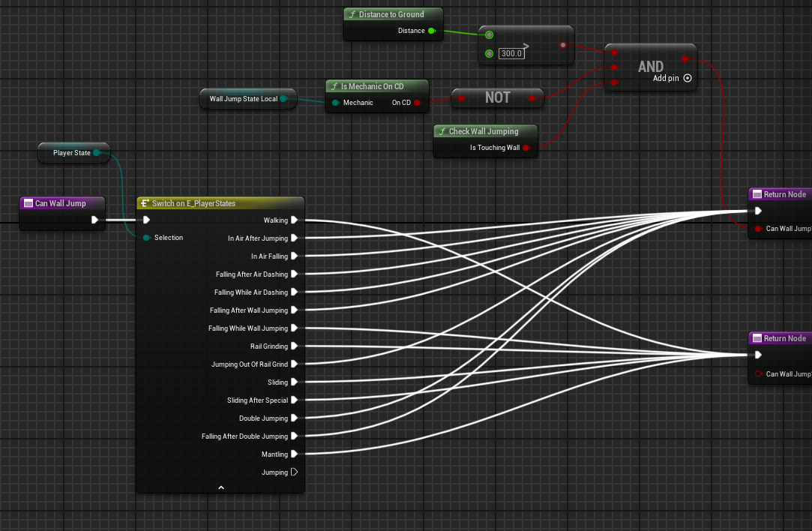The height and width of the screenshot is (531, 812).
Task: Toggle the unchecked Can Wall Jump boolean pin
Action: (758, 374)
